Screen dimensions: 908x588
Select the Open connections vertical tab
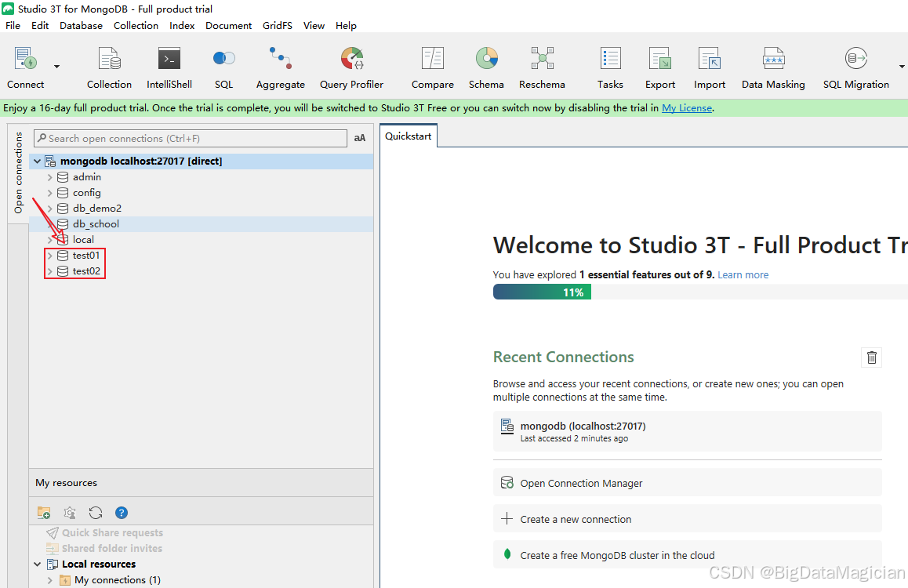tap(19, 172)
